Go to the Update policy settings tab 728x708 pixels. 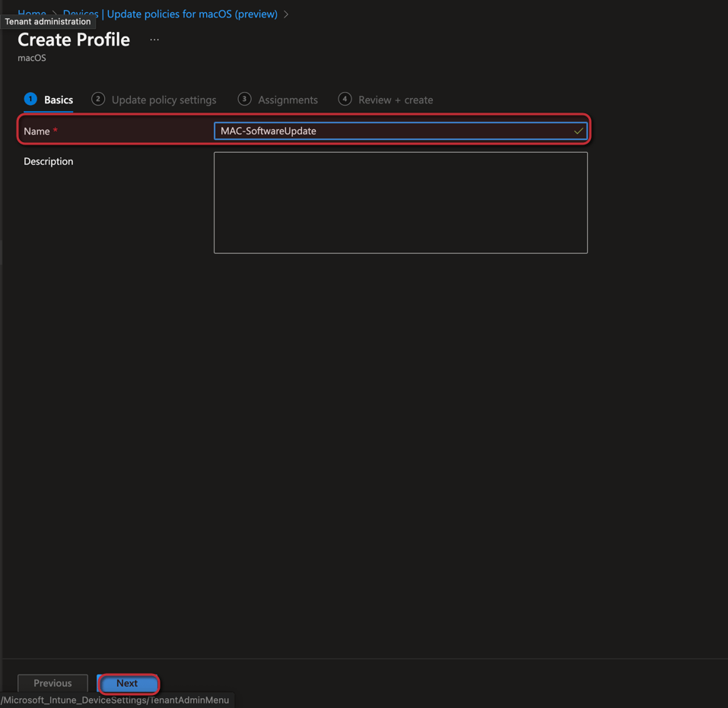(x=164, y=100)
